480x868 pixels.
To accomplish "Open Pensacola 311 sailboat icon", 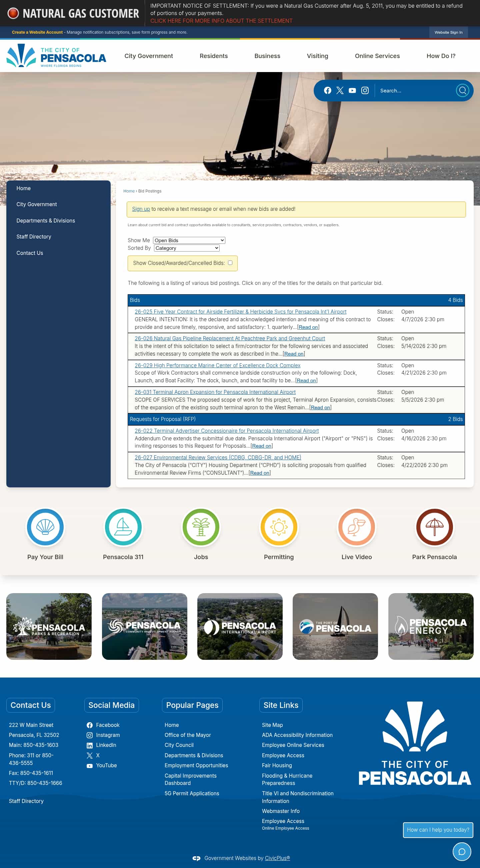I will point(123,527).
